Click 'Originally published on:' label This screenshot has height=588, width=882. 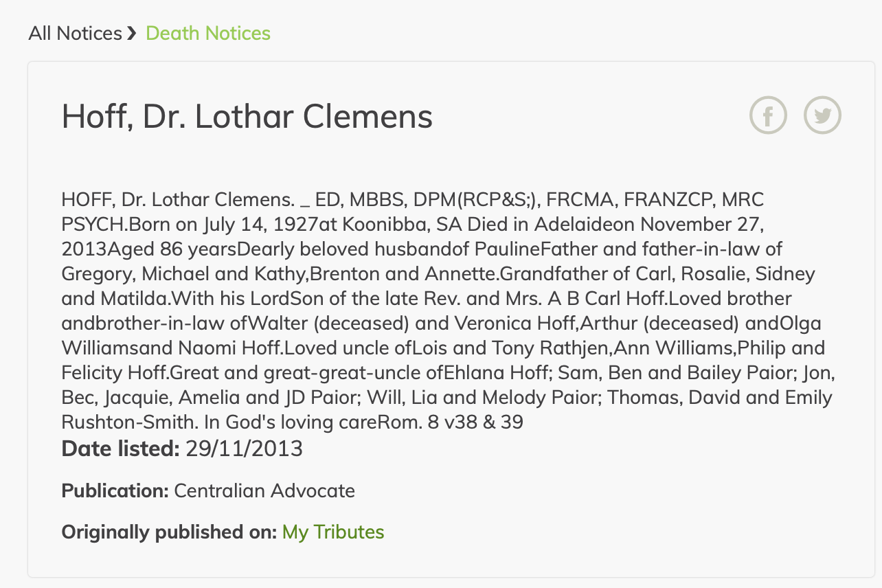169,532
